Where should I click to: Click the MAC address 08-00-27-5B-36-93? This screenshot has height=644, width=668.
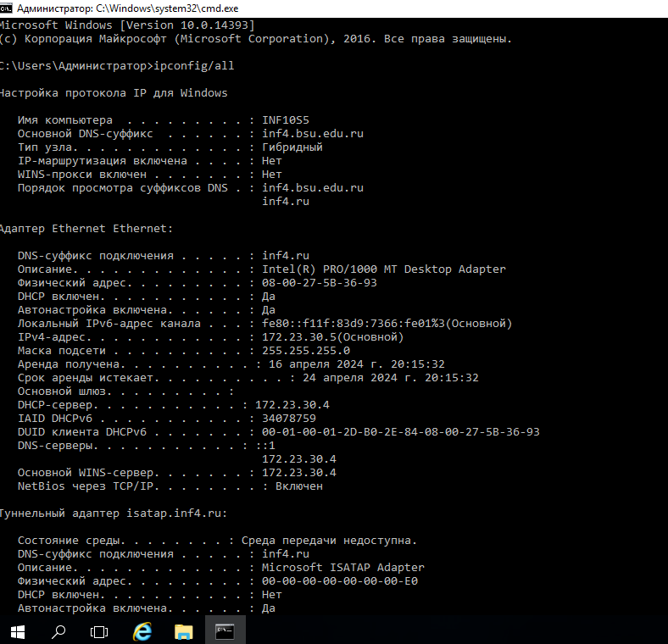pyautogui.click(x=320, y=283)
